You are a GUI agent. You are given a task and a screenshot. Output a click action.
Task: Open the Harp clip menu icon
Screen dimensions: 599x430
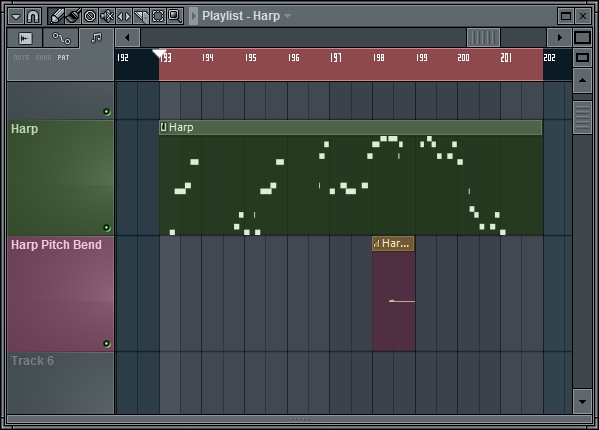164,127
